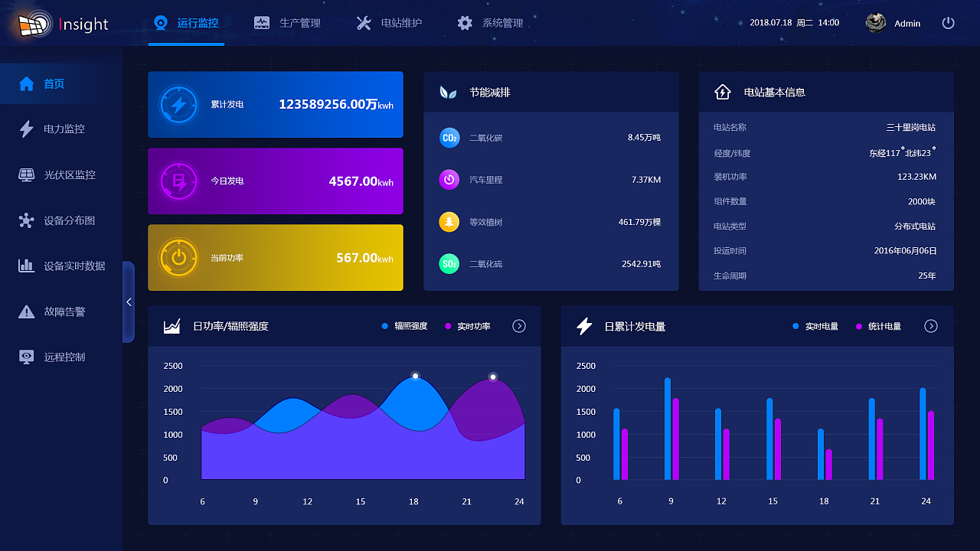Click the 8.45万吨 CO2 value
The width and height of the screenshot is (980, 551).
[x=644, y=138]
